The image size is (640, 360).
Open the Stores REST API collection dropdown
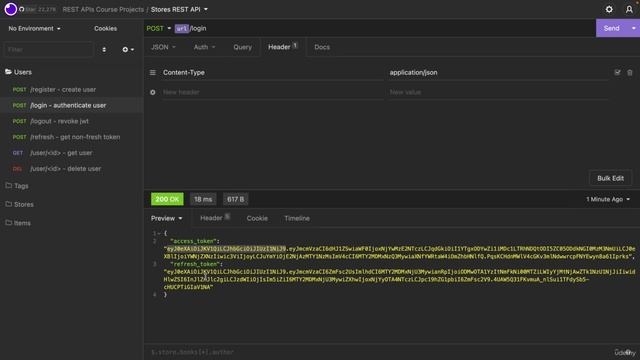tap(179, 9)
